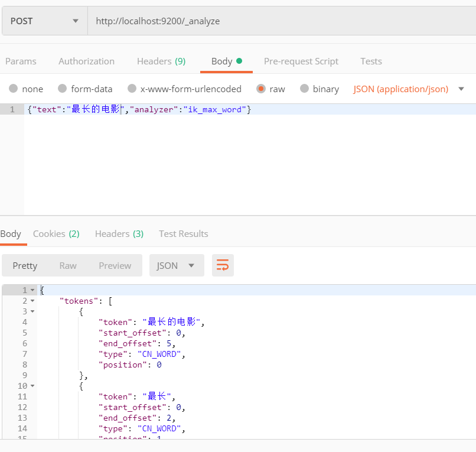This screenshot has width=476, height=452.
Task: Collapse the response root object at line 1
Action: [32, 290]
